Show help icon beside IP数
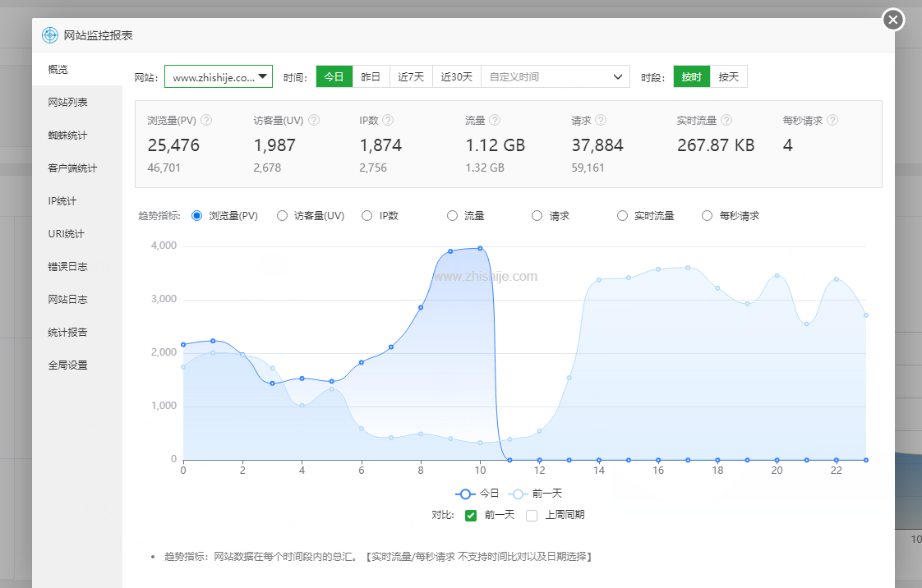Viewport: 922px width, 588px height. [388, 120]
